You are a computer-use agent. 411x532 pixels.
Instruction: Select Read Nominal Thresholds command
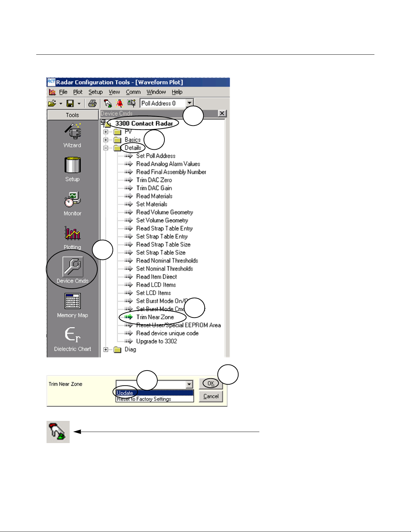(x=167, y=260)
